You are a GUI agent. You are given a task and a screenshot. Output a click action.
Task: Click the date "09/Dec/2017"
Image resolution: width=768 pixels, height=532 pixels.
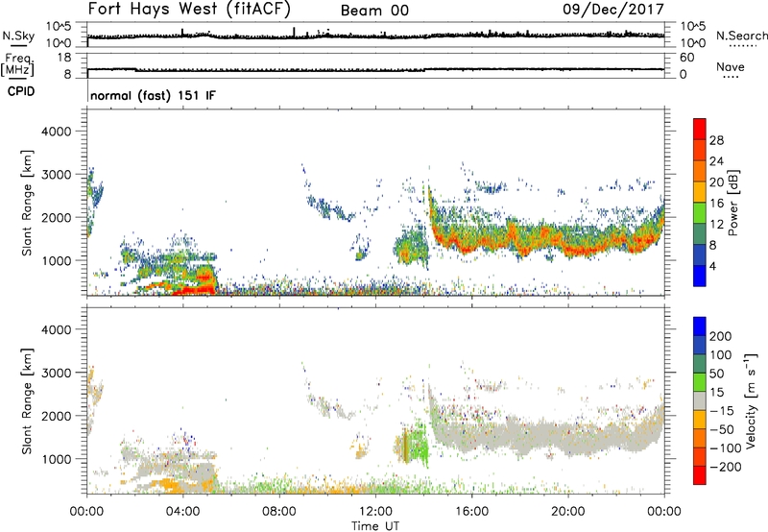point(613,9)
